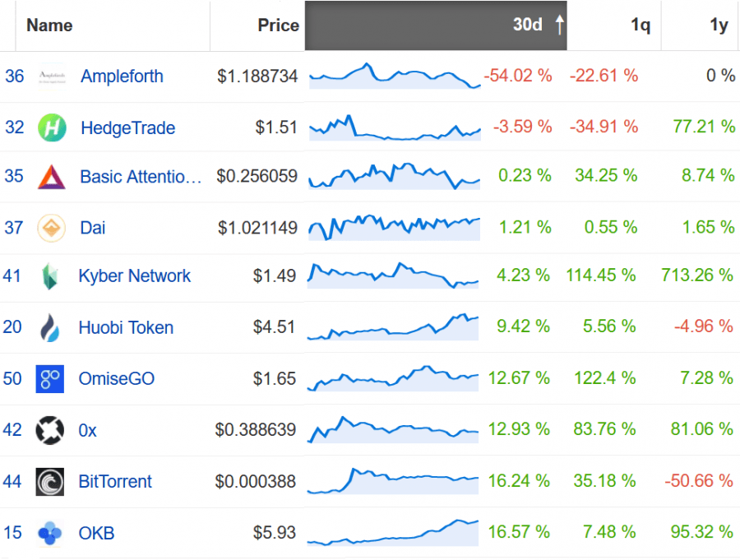Sort table by Name header
Screen dimensions: 740x560
[x=49, y=25]
